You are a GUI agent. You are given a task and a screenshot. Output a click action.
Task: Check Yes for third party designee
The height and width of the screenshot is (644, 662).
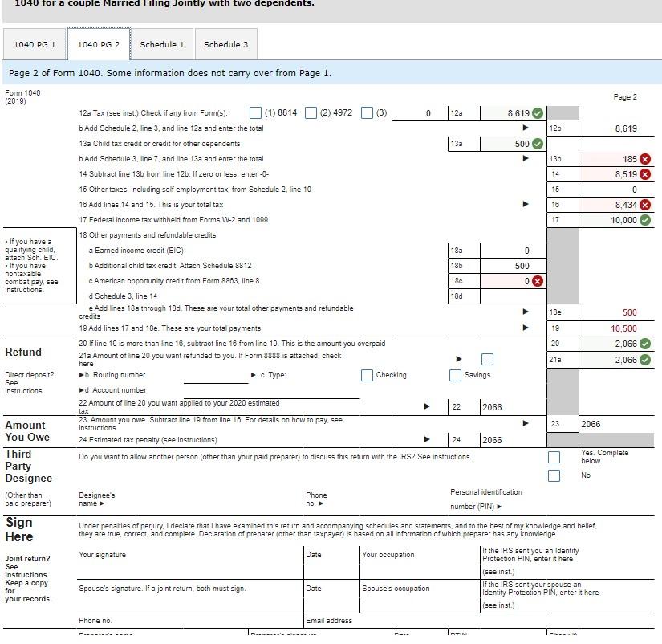pyautogui.click(x=554, y=457)
